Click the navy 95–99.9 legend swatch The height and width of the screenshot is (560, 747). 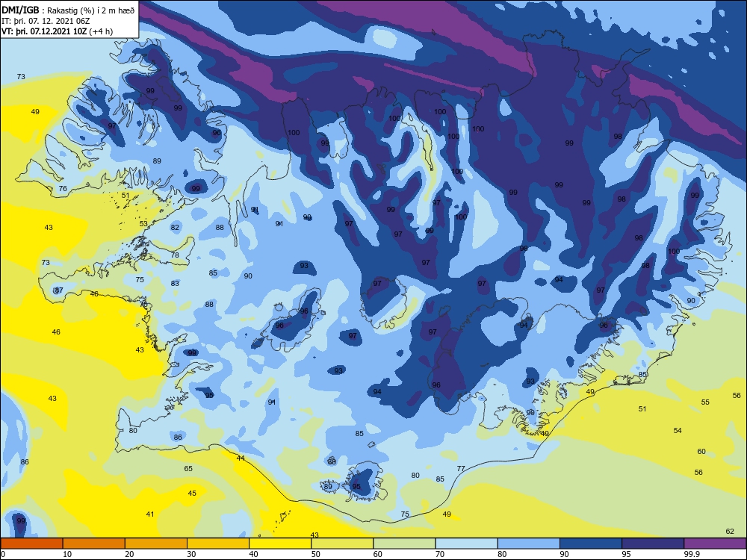pos(653,544)
